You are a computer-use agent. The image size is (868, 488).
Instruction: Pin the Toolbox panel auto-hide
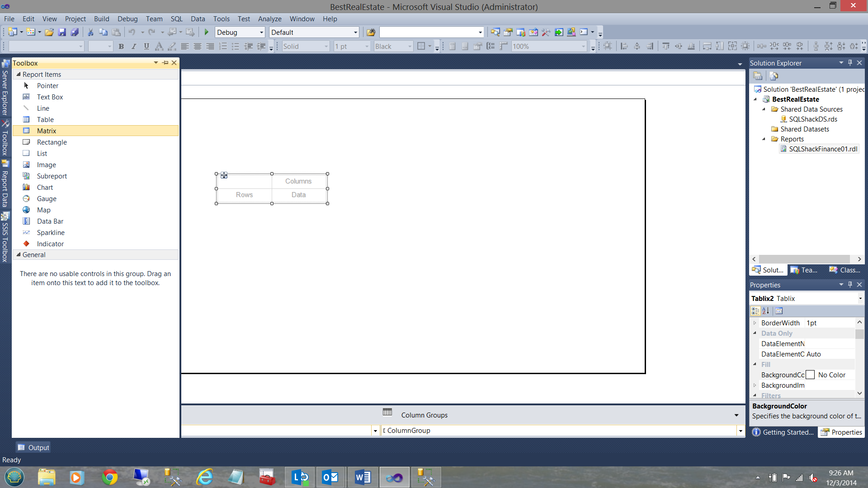tap(165, 63)
